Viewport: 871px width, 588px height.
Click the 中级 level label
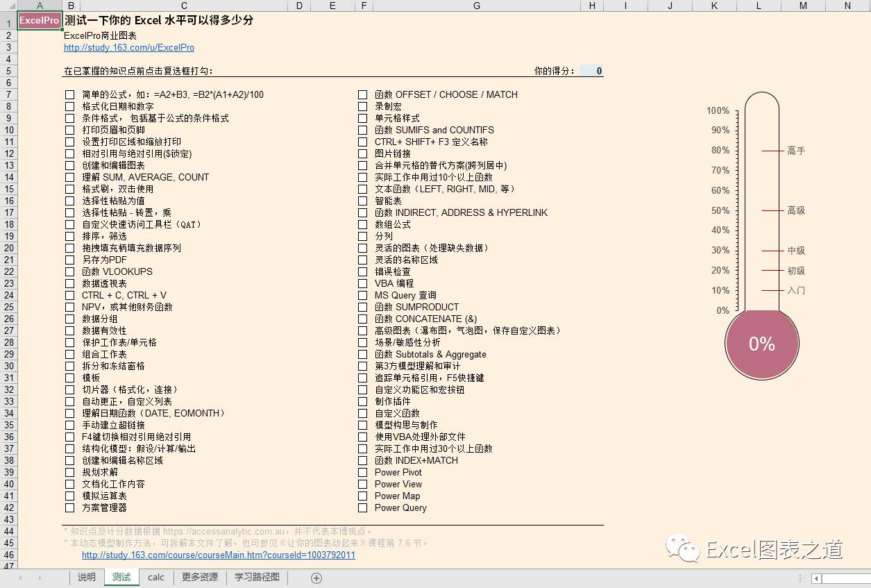click(796, 251)
